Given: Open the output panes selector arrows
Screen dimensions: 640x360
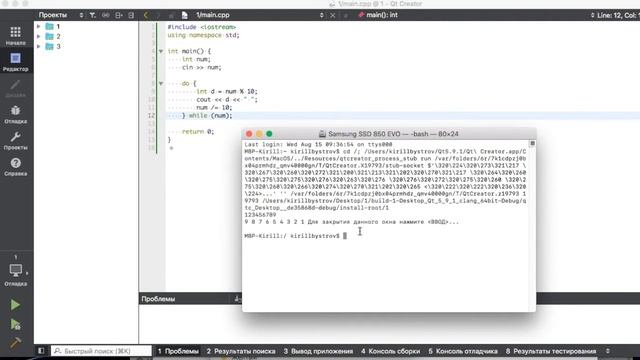Looking at the screenshot, I should [x=608, y=351].
